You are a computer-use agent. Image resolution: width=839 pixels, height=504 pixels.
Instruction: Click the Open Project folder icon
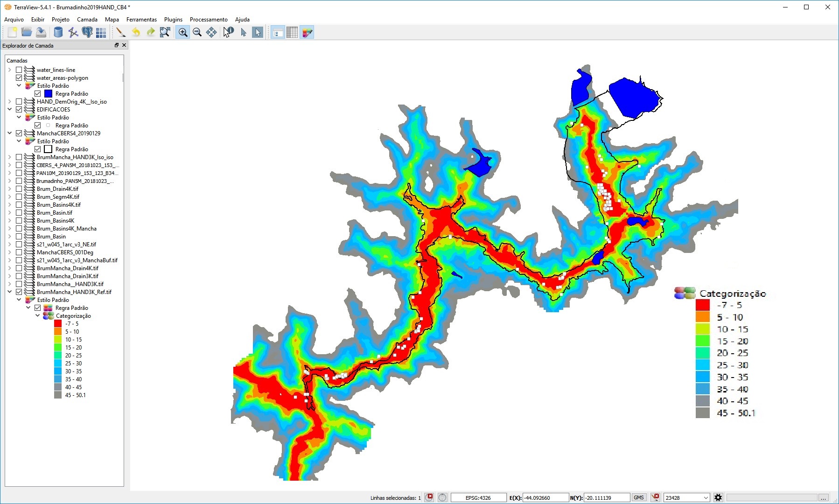27,32
